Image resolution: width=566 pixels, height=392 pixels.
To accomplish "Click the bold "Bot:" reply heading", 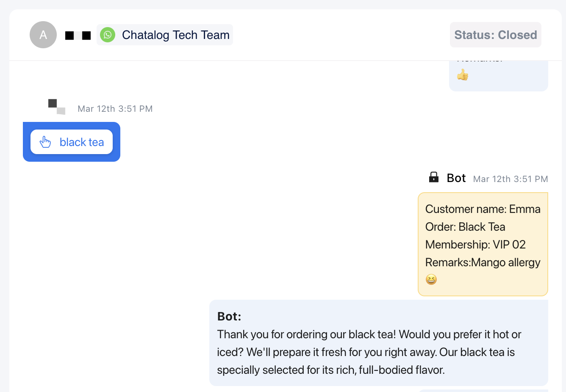I will coord(229,317).
